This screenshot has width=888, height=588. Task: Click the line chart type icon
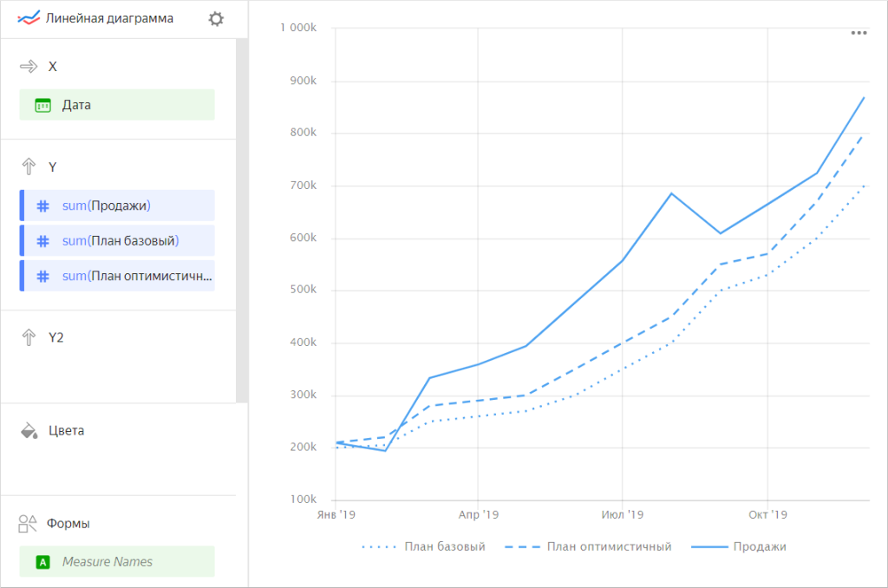click(29, 18)
